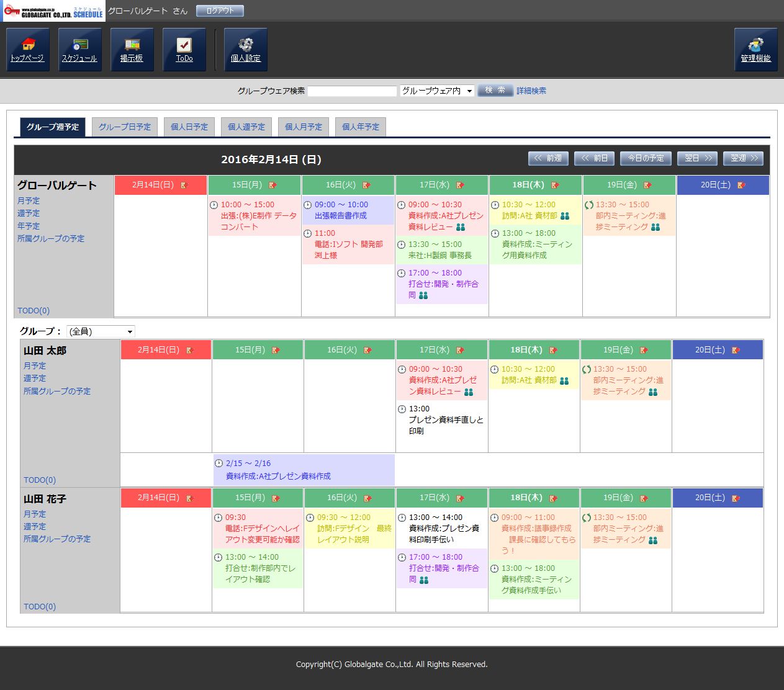This screenshot has width=784, height=690.
Task: Click the 翌週 next week button
Action: coord(743,158)
